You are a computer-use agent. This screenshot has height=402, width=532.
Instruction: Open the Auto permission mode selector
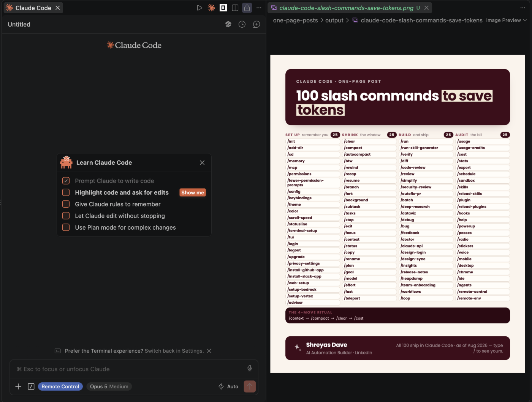click(x=228, y=386)
